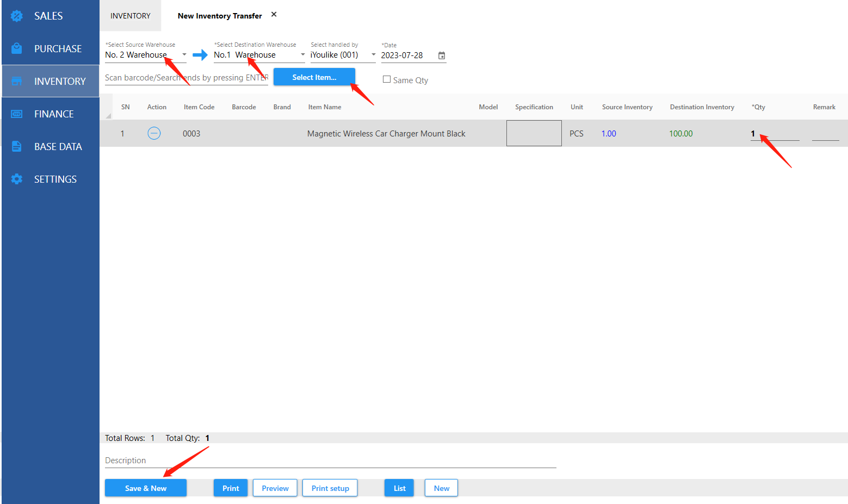Viewport: 848px width, 504px height.
Task: Click the Sales sidebar icon
Action: click(17, 16)
